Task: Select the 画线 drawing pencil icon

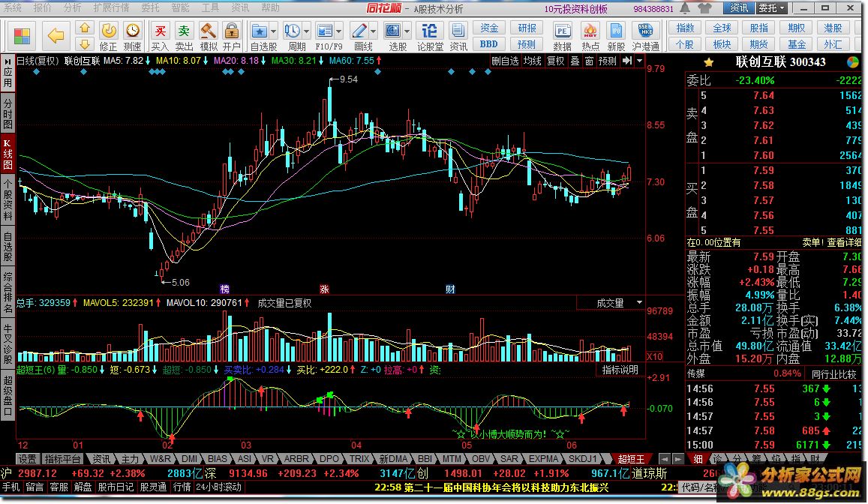Action: click(x=359, y=31)
